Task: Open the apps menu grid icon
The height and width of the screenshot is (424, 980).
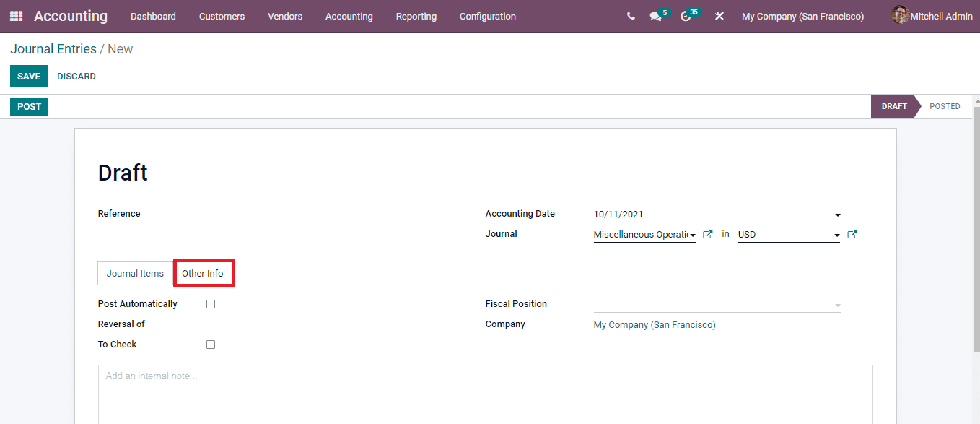Action: pos(15,16)
